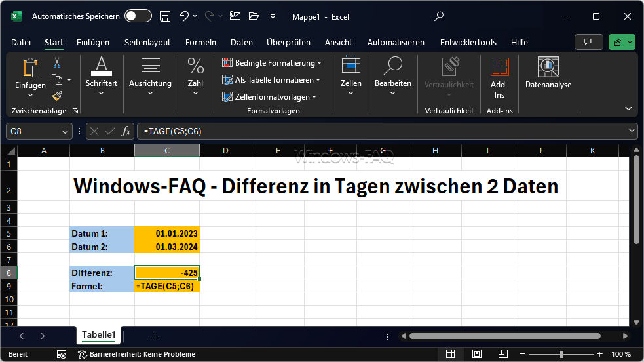Open the Datei menu
Screen dimensions: 644x362
[21, 43]
